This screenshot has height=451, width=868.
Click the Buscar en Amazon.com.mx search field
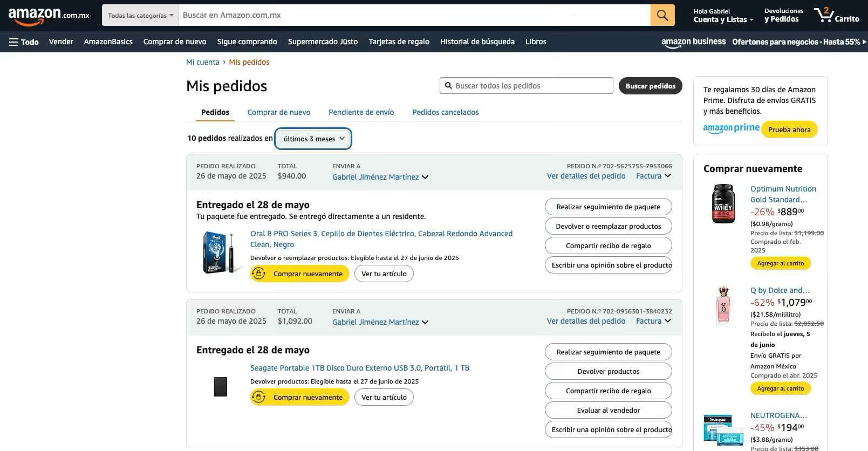pyautogui.click(x=414, y=15)
